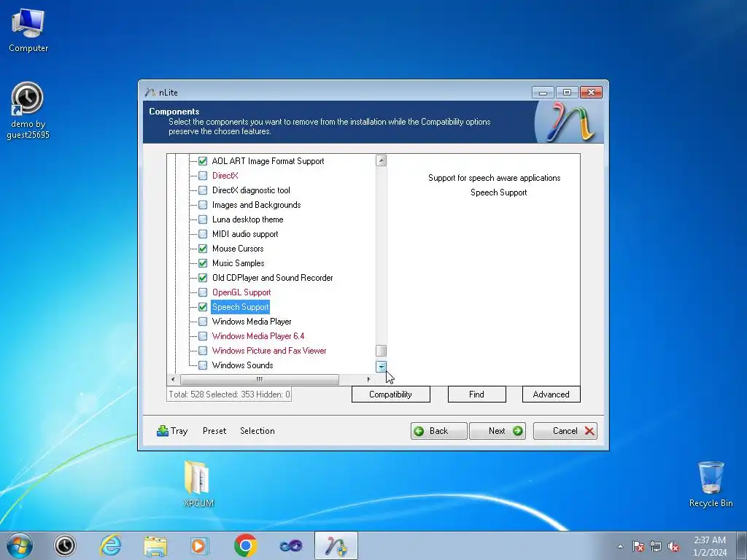This screenshot has height=560, width=747.
Task: Go Back to previous page
Action: [438, 431]
